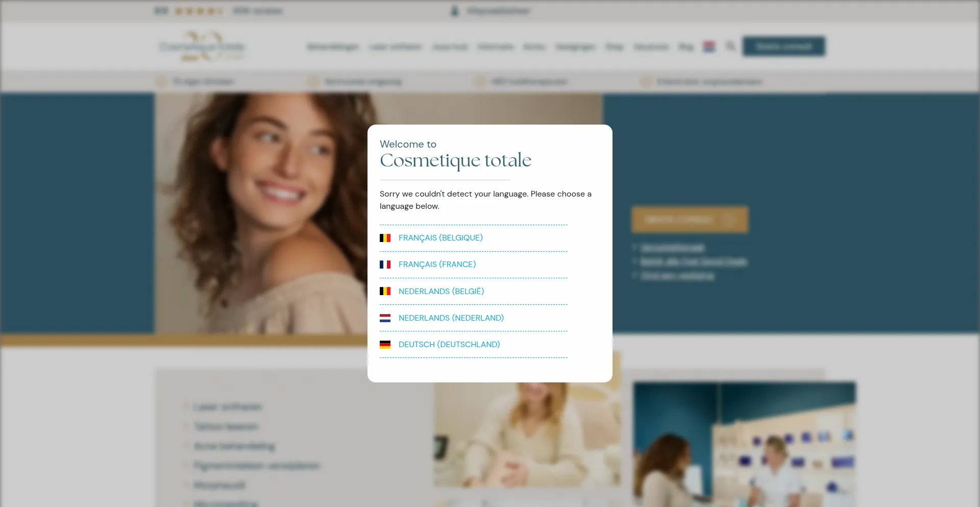Click German flag beside Deutsch (Deutschland)

click(385, 345)
